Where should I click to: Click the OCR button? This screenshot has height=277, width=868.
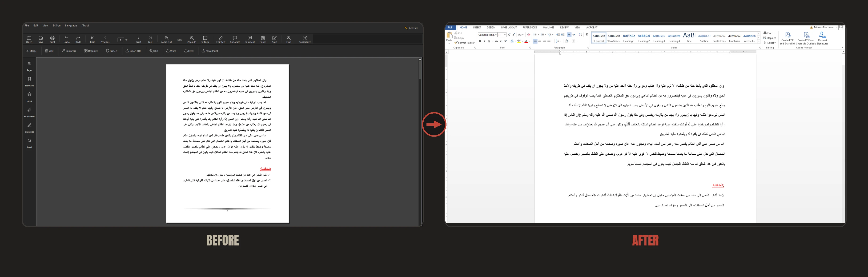[x=154, y=51]
